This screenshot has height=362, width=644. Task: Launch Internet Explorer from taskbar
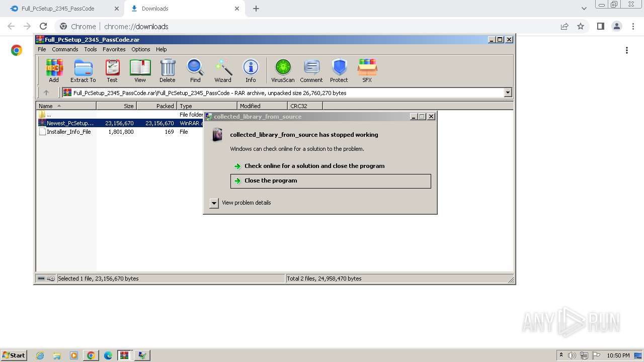coord(40,355)
